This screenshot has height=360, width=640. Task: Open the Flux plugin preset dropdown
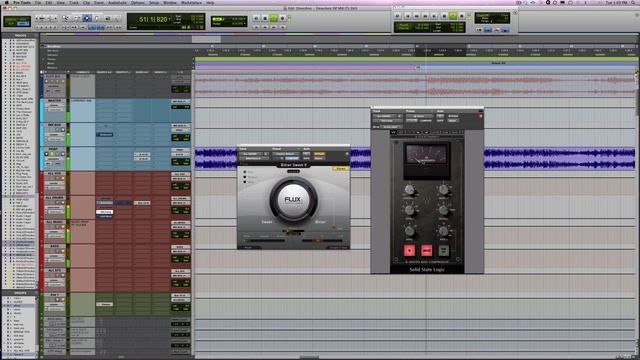point(285,154)
